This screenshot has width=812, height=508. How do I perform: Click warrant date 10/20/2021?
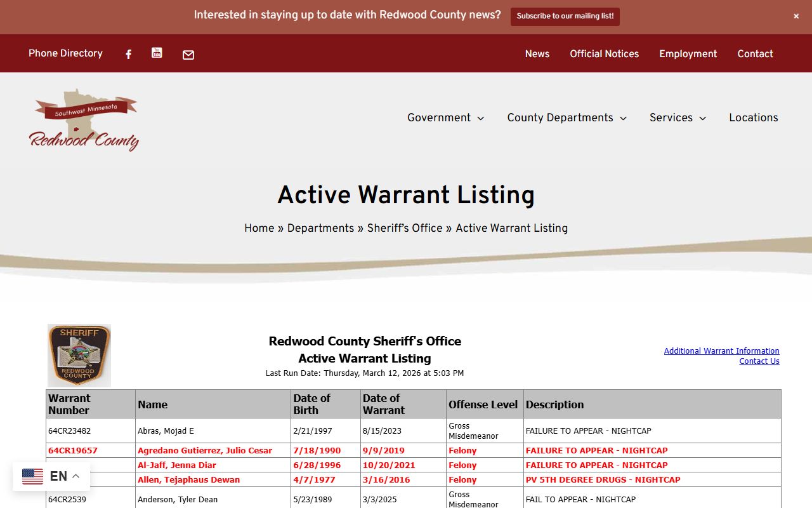point(389,465)
